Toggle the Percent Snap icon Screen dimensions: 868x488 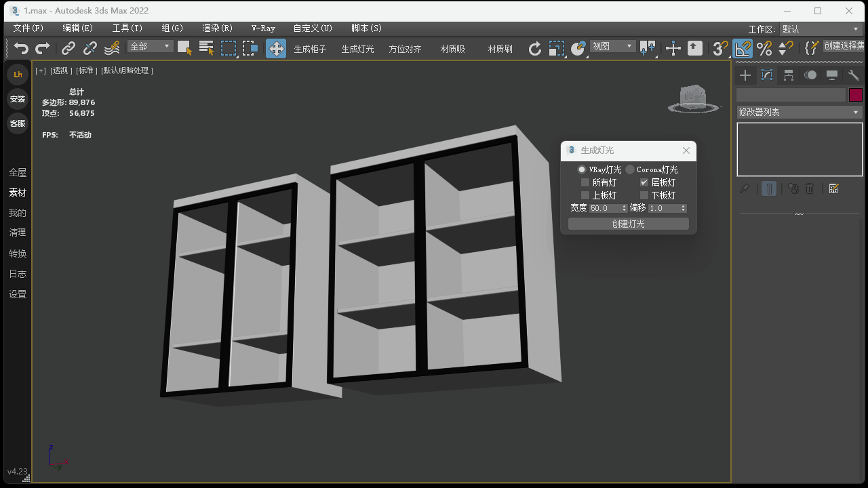pos(764,48)
